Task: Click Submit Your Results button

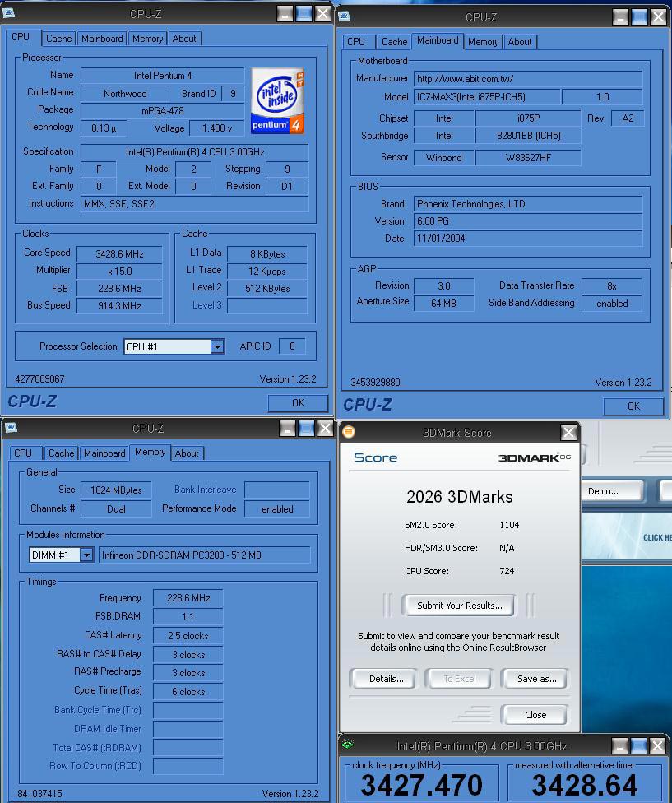Action: (459, 606)
